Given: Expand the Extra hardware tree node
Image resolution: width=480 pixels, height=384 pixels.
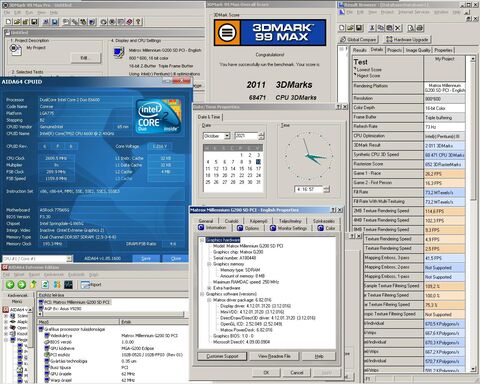Looking at the screenshot, I should click(209, 288).
